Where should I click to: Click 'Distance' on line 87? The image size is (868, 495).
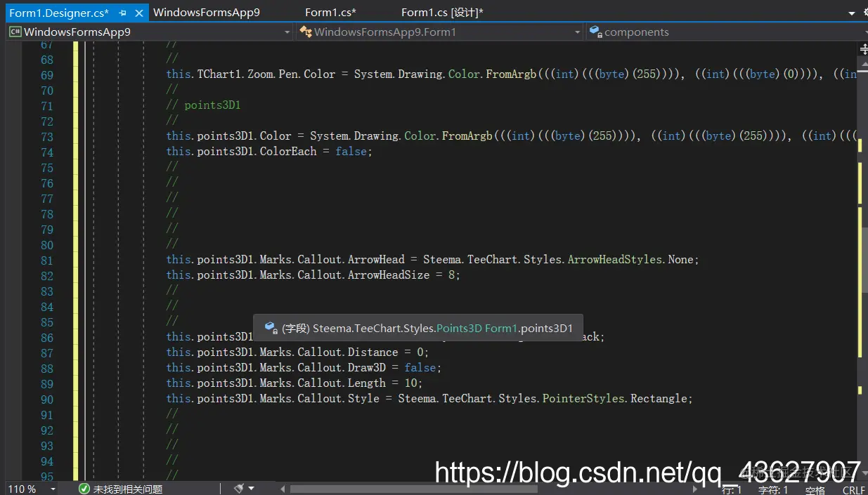coord(373,352)
